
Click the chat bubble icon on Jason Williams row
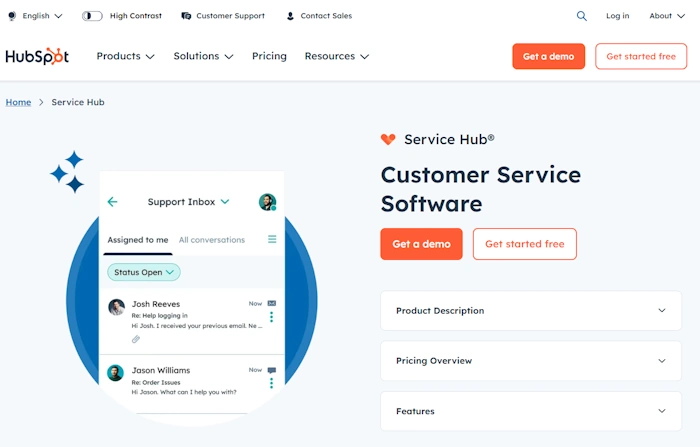click(271, 370)
